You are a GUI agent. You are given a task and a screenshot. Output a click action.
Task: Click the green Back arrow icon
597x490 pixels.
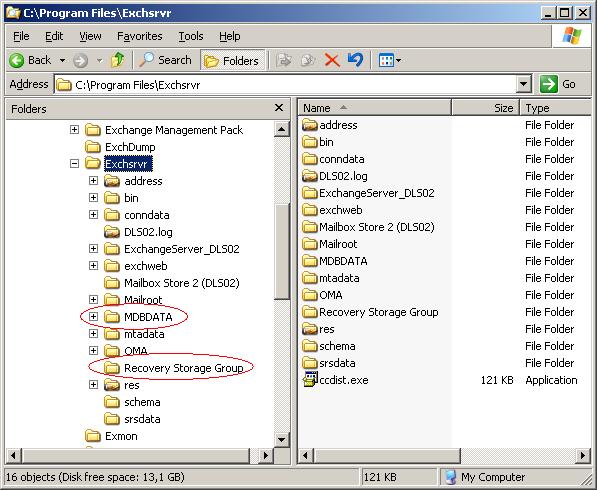(16, 60)
